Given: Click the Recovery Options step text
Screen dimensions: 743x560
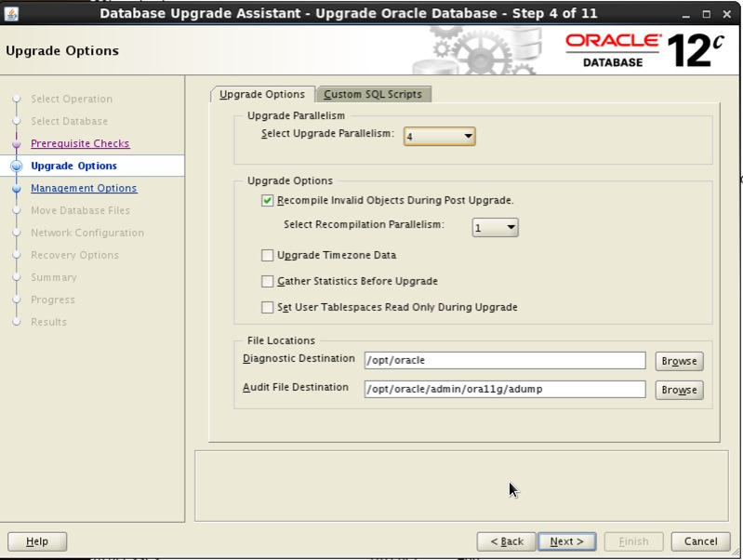Looking at the screenshot, I should (x=75, y=255).
